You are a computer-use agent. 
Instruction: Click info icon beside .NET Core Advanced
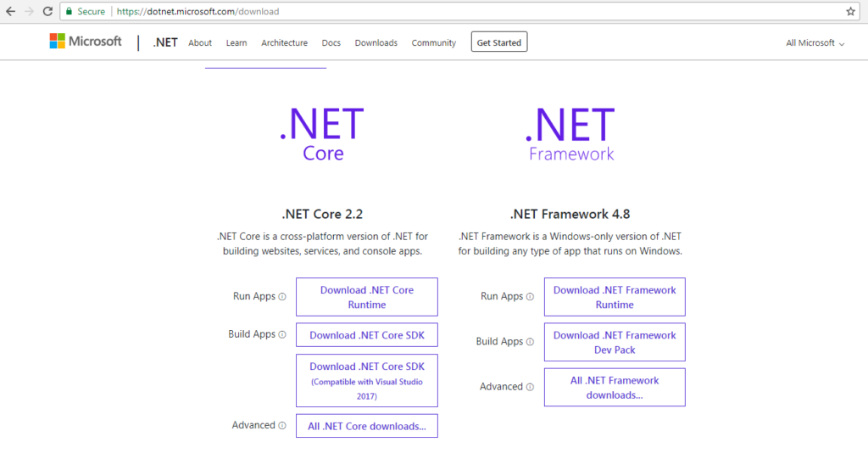pyautogui.click(x=282, y=426)
